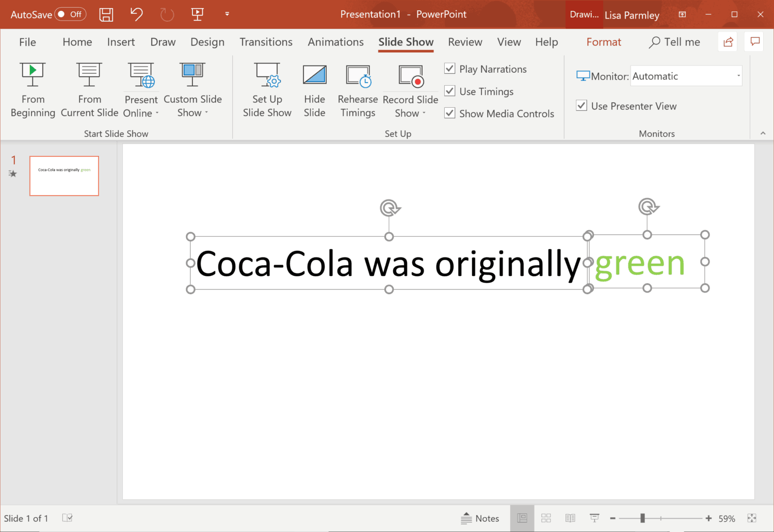
Task: Expand Custom Slide Show dropdown arrow
Action: point(206,113)
